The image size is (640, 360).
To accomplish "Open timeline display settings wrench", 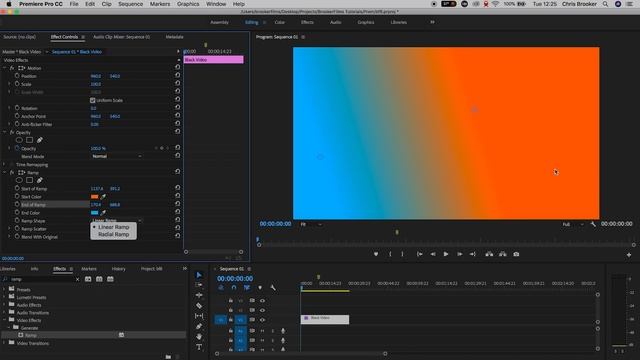I will tap(273, 288).
